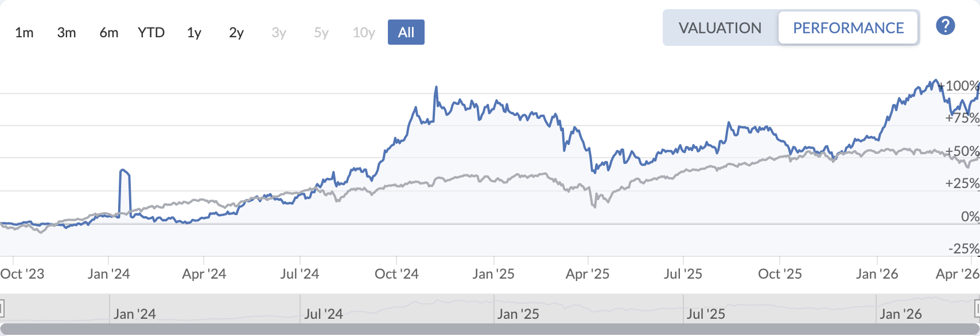Click the grayed-out 5y range option
The width and height of the screenshot is (980, 336).
point(320,33)
